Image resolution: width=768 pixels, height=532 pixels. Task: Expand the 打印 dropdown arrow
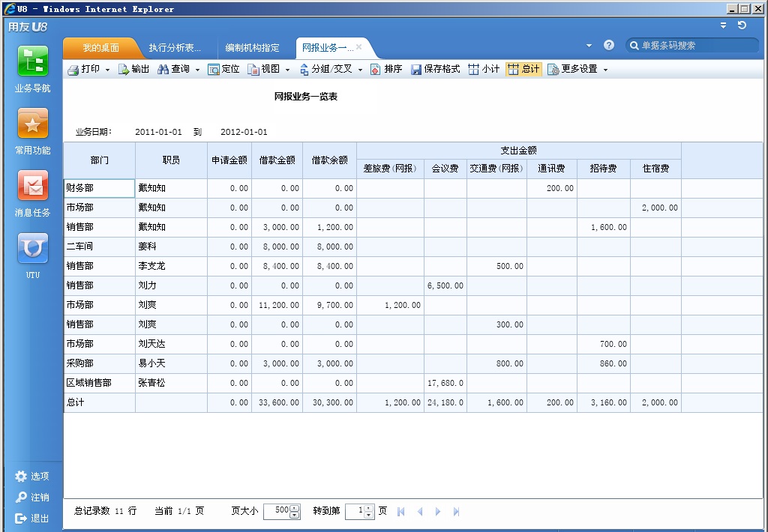(108, 70)
